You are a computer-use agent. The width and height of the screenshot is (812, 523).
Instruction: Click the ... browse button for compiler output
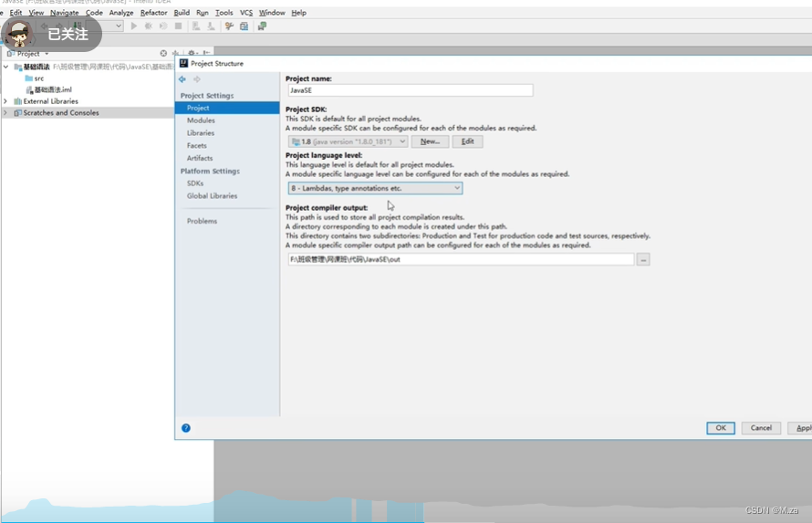[x=643, y=259]
